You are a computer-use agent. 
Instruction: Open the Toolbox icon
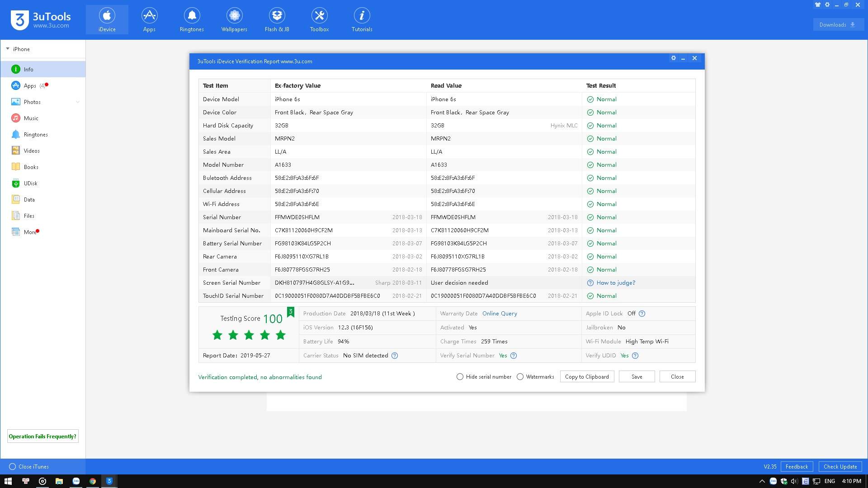pyautogui.click(x=319, y=20)
